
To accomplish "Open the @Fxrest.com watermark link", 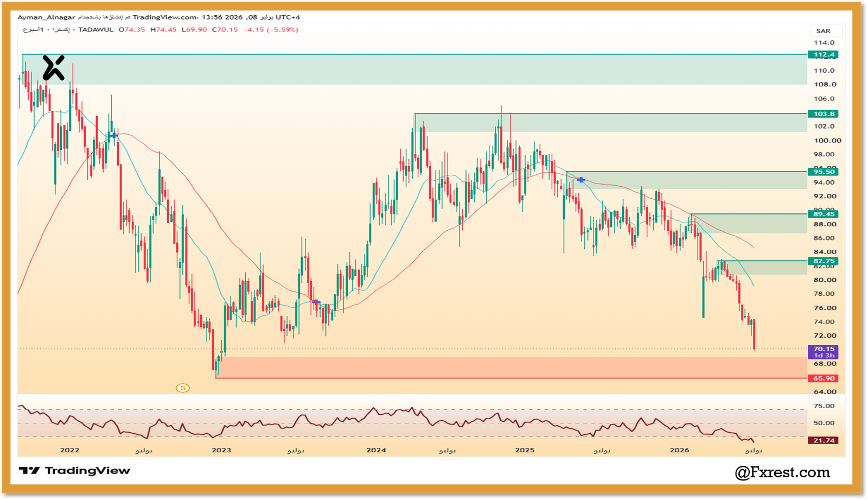I will (x=782, y=472).
